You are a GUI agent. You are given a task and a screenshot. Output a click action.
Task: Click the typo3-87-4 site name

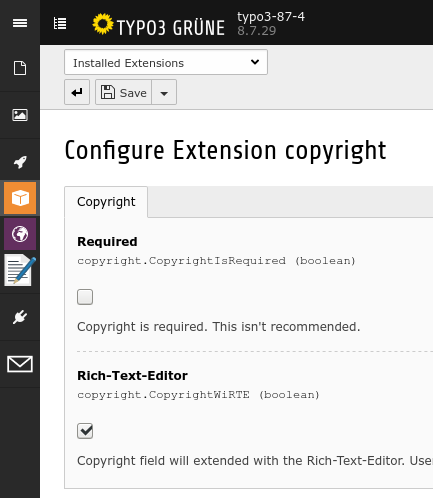[271, 16]
